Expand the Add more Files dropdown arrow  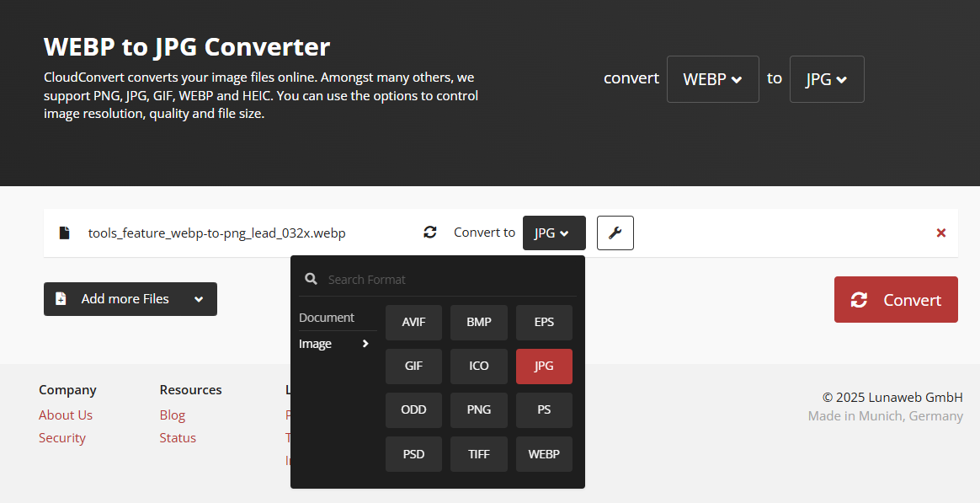[x=199, y=299]
